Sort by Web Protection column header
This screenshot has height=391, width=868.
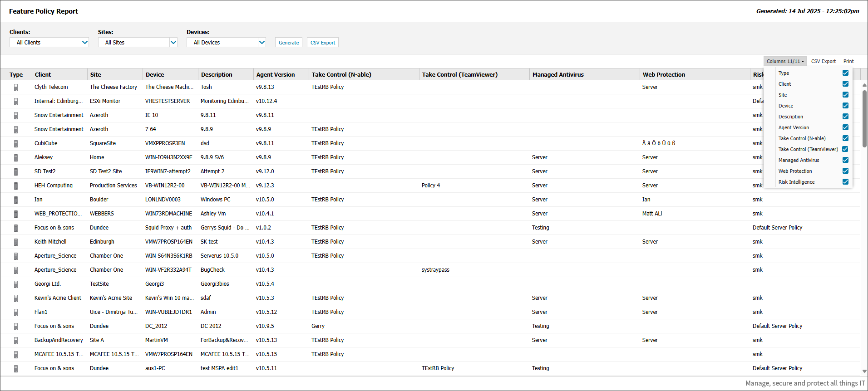tap(695, 74)
